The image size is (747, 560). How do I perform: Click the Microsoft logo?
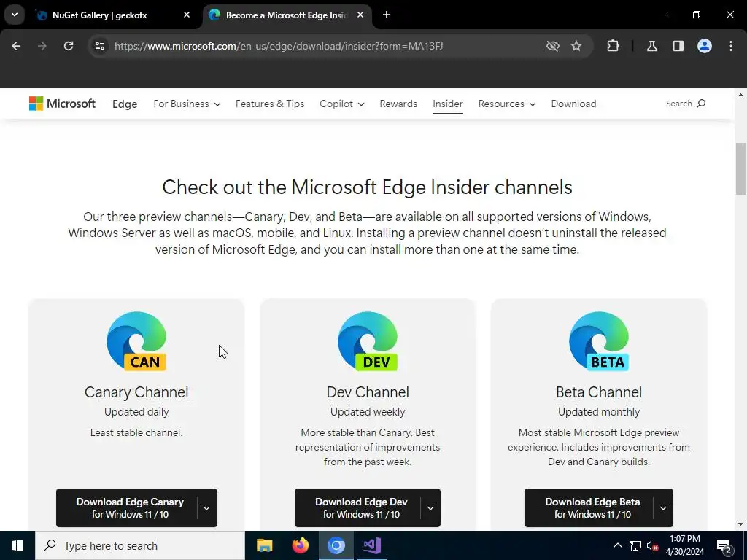[x=62, y=104]
